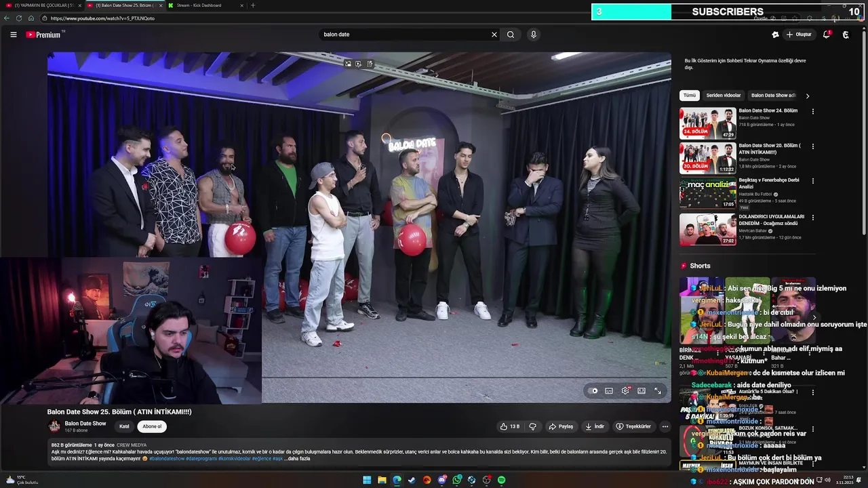868x488 pixels.
Task: Open options for Beşiktaş v Fenerbahçe video
Action: pos(813,182)
